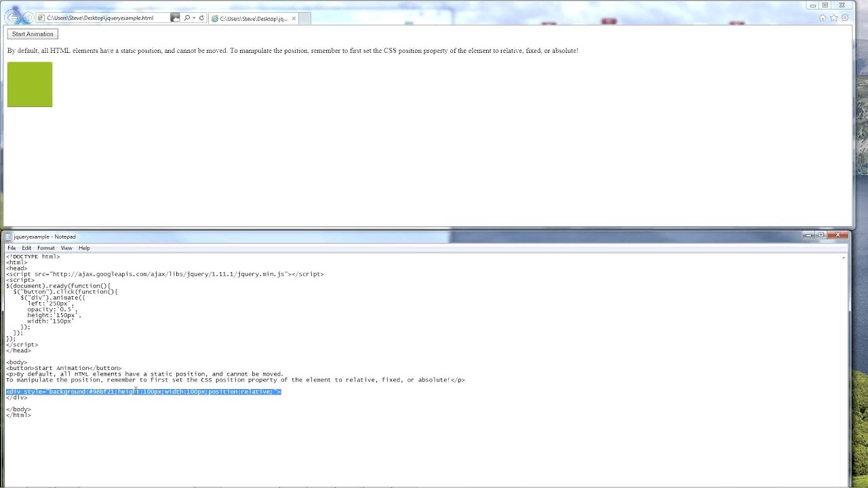The width and height of the screenshot is (868, 488).
Task: Click the $(document).ready line in Notepad
Action: click(58, 286)
